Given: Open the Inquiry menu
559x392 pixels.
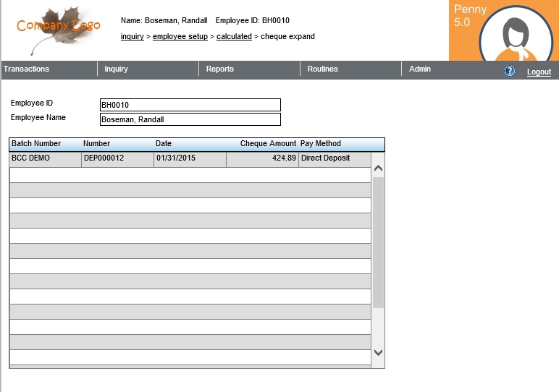Looking at the screenshot, I should (116, 69).
